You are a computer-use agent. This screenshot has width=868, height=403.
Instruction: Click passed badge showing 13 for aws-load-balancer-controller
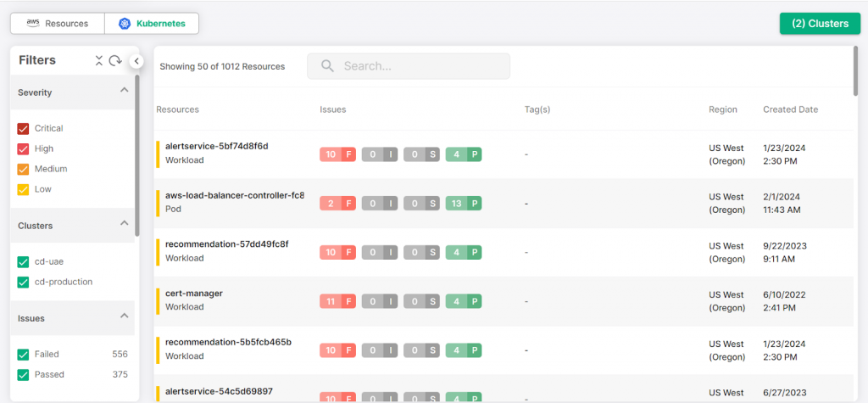pos(463,204)
